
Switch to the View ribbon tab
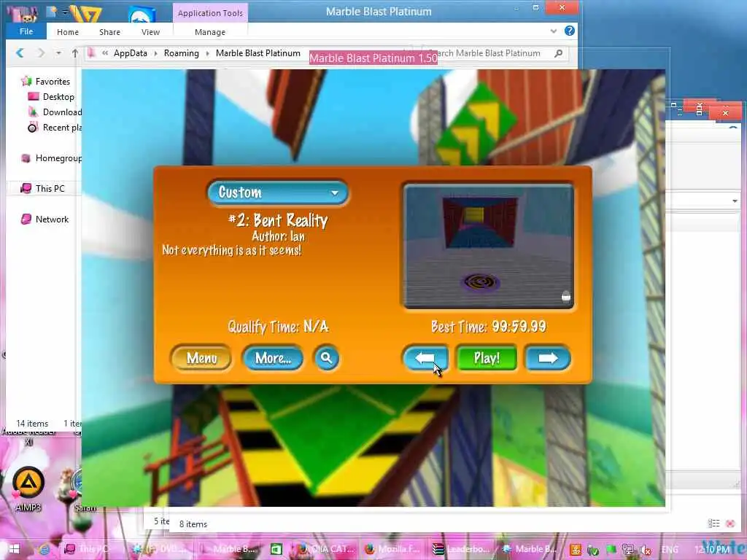pos(150,32)
